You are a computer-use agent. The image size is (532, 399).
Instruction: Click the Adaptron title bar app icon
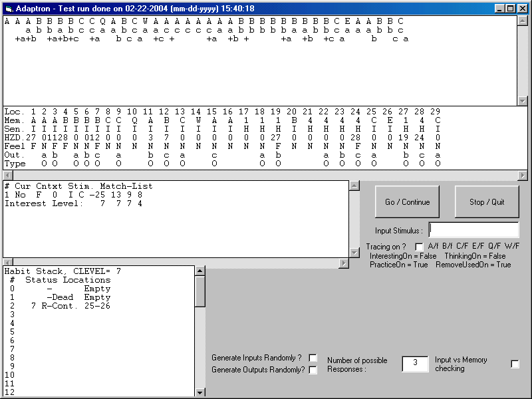click(9, 9)
